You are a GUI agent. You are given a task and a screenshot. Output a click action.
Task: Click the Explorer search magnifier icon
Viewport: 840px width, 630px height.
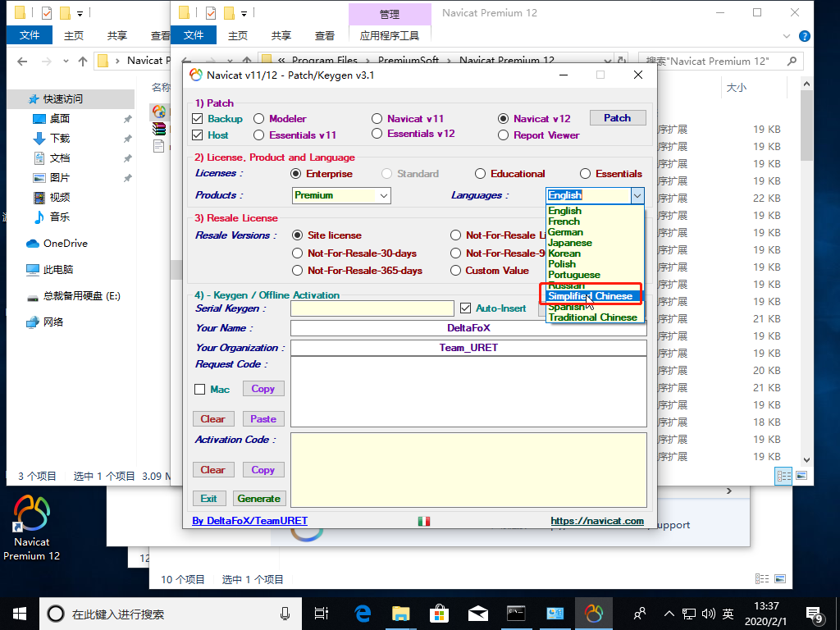[x=792, y=61]
